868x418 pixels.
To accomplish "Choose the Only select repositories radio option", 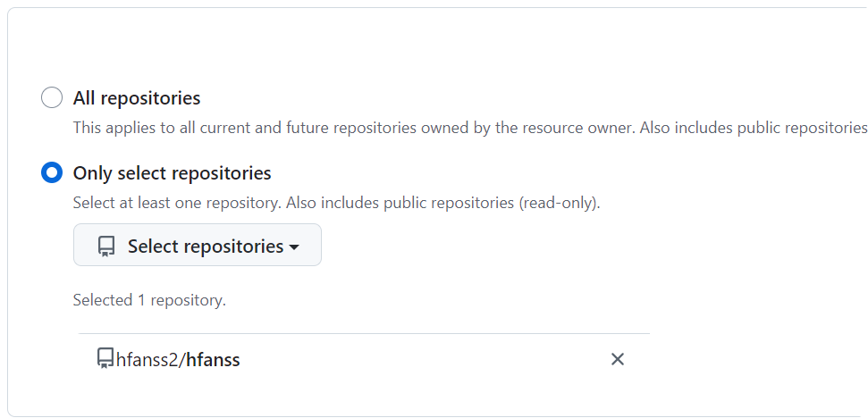I will pyautogui.click(x=52, y=172).
